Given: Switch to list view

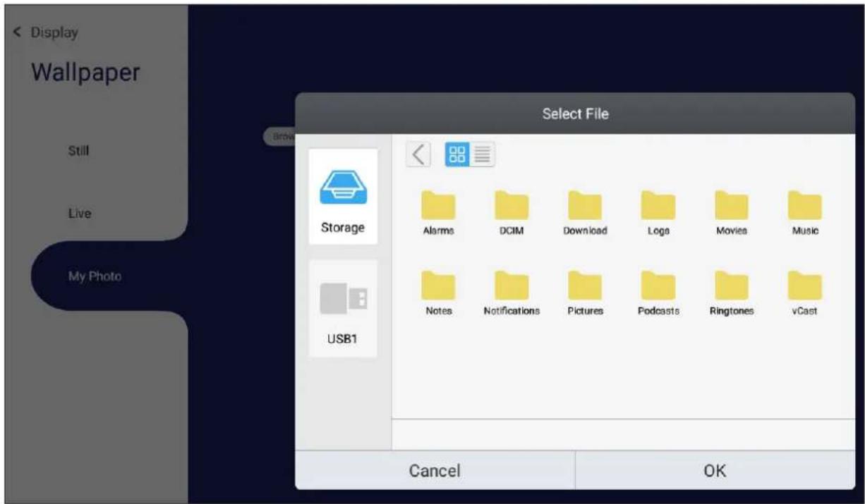Looking at the screenshot, I should 483,154.
